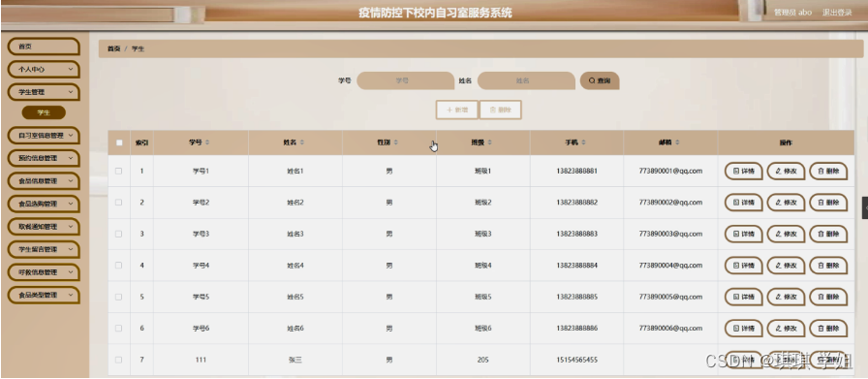The width and height of the screenshot is (868, 379).
Task: Click 删除 for row 学号3
Action: (x=828, y=235)
